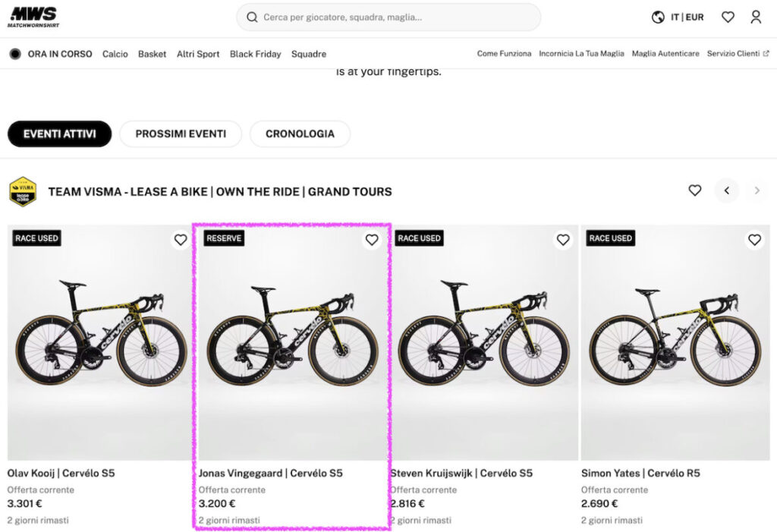
Task: Click the globe language icon
Action: [658, 17]
